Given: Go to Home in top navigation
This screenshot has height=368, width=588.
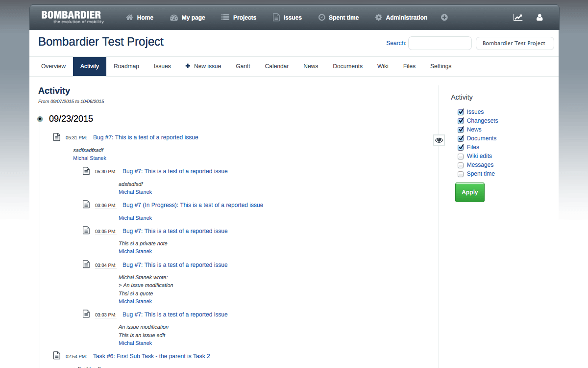Looking at the screenshot, I should point(140,17).
